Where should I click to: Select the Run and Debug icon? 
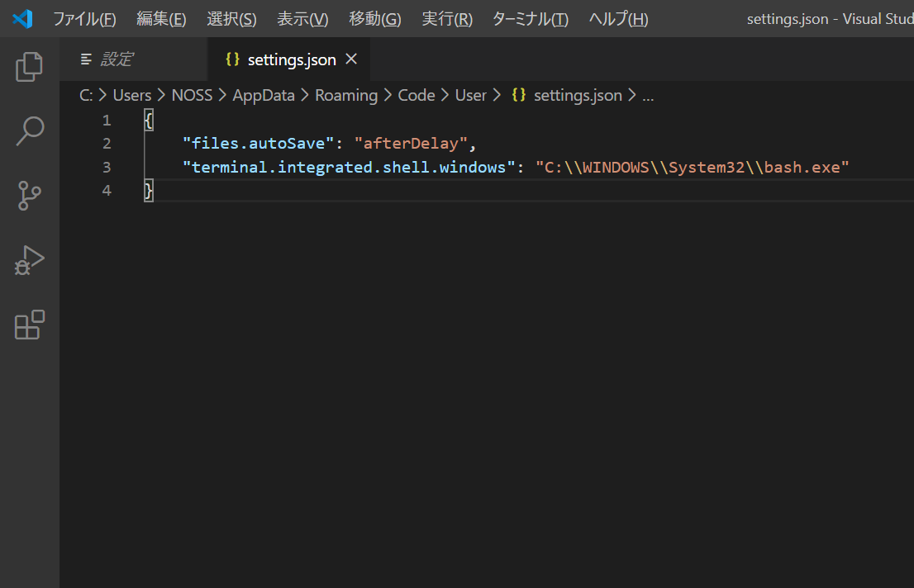point(29,260)
